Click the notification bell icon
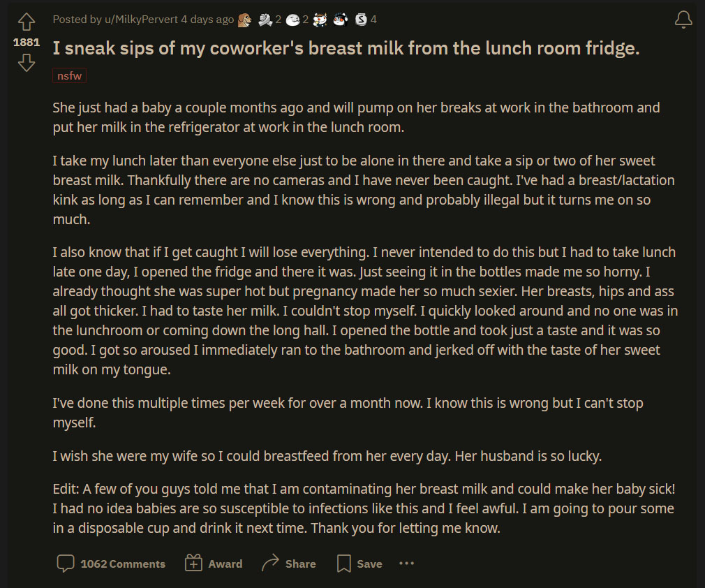This screenshot has width=705, height=588. click(x=683, y=20)
